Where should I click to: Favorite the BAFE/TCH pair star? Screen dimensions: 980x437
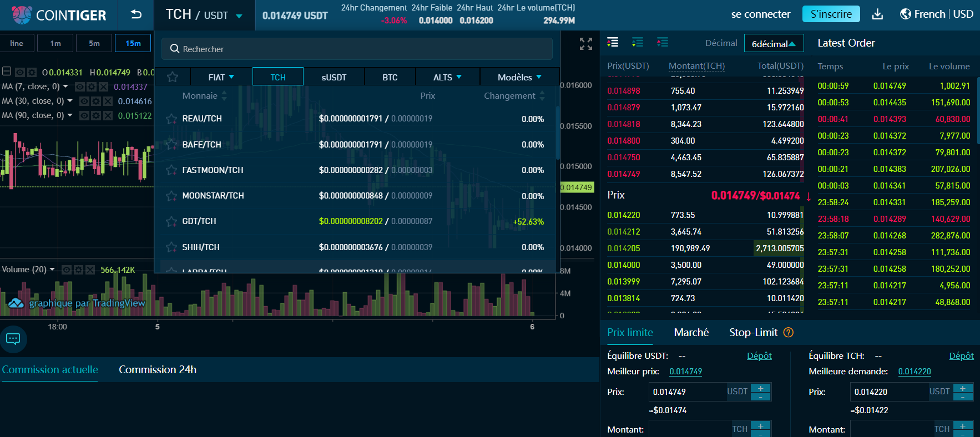point(171,144)
